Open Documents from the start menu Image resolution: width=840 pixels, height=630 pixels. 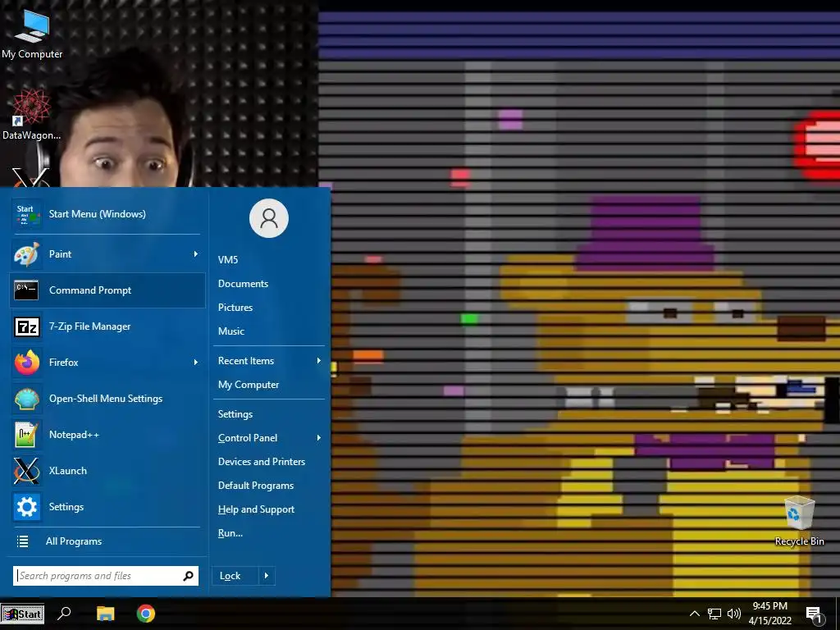pos(243,284)
